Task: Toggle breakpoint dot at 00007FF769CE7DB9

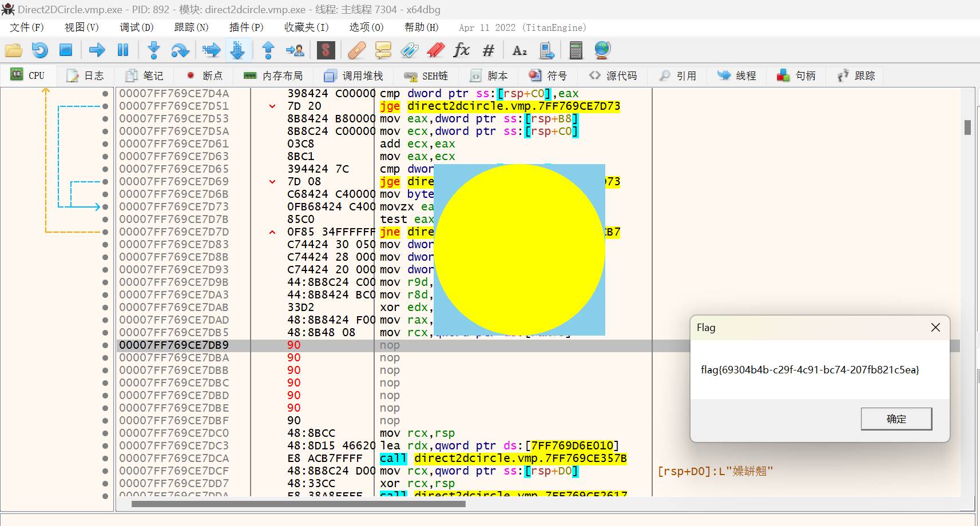Action: pyautogui.click(x=105, y=345)
